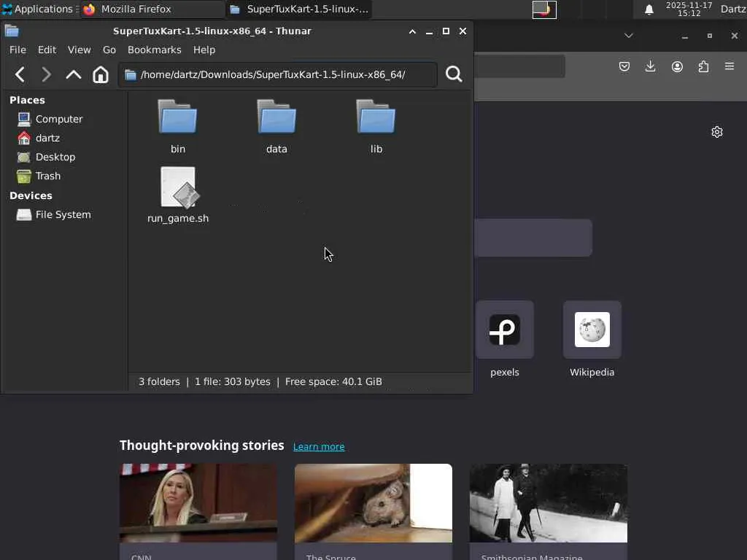Image resolution: width=747 pixels, height=560 pixels.
Task: Switch to SuperTuxKart Thunar taskbar item
Action: [299, 9]
